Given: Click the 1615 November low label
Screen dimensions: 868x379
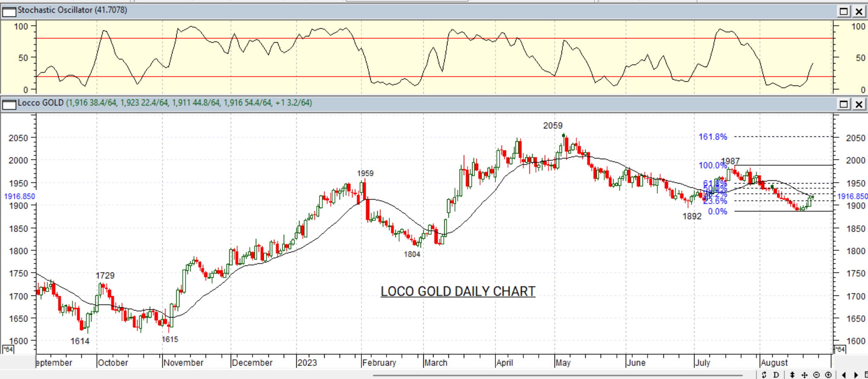Looking at the screenshot, I should tap(170, 339).
